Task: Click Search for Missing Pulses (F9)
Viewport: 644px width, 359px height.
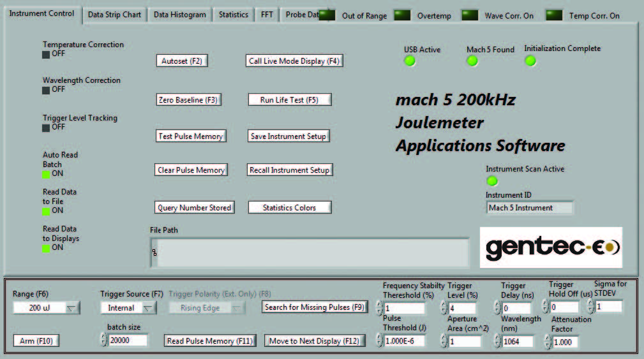Action: click(x=314, y=307)
